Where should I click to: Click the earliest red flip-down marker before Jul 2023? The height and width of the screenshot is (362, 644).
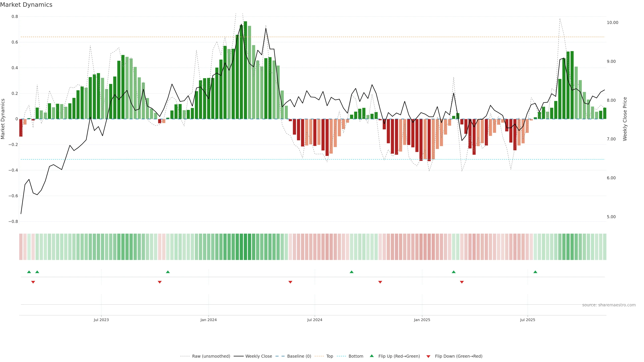click(x=33, y=282)
